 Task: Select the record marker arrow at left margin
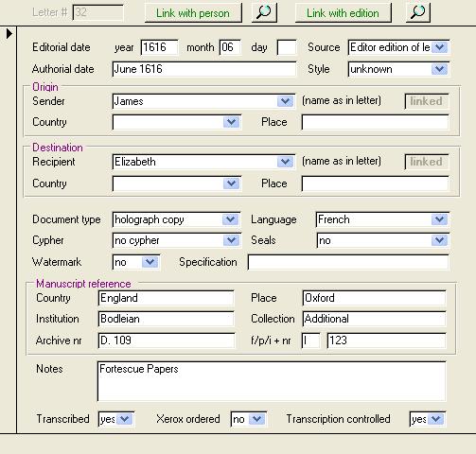point(9,33)
